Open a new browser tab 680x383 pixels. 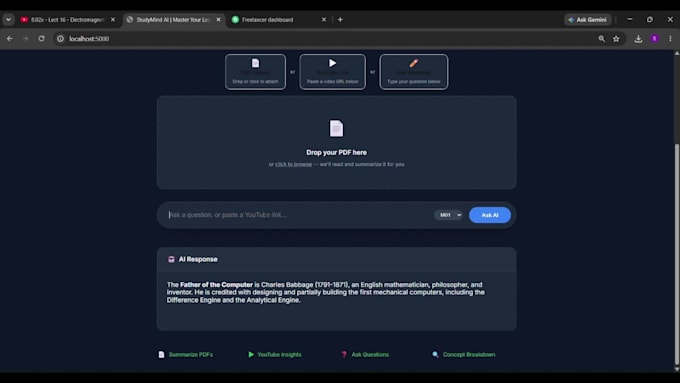coord(340,20)
